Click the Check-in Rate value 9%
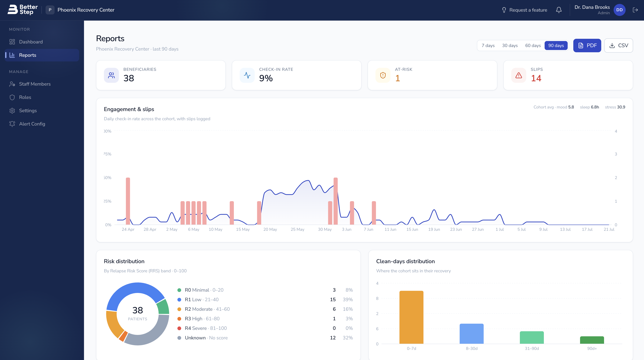 tap(266, 78)
